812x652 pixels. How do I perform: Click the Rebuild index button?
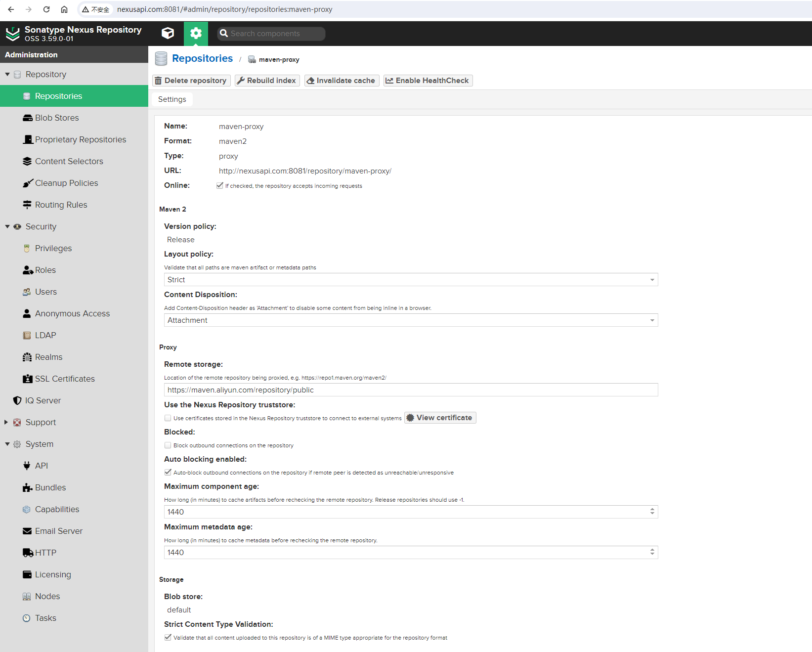[267, 81]
